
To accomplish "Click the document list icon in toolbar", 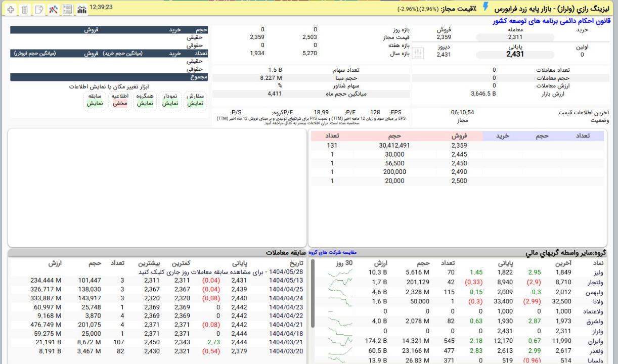I will (x=25, y=10).
